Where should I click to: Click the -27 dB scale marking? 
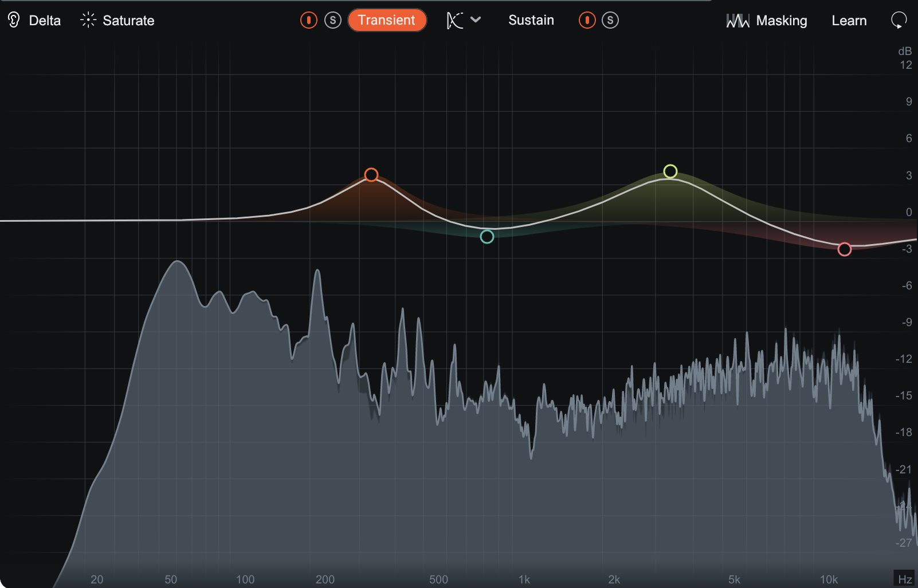click(x=904, y=543)
